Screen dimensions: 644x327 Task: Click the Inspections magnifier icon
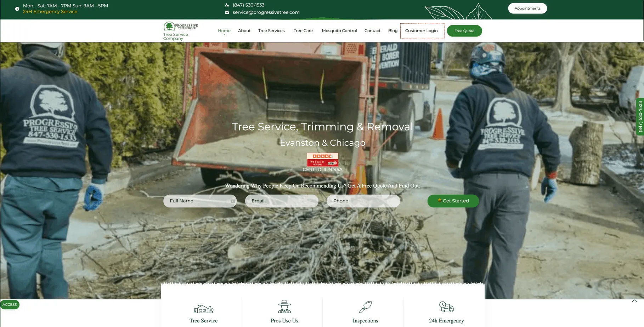(365, 307)
